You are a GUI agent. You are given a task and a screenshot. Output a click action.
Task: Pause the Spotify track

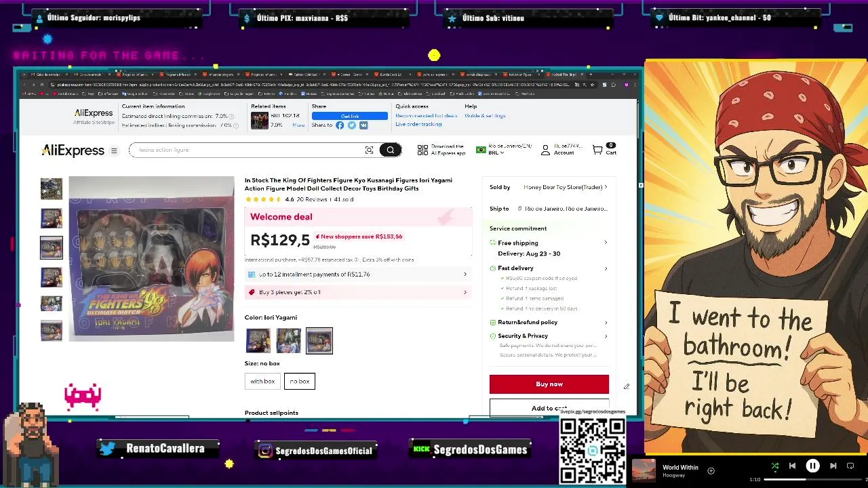click(x=812, y=466)
